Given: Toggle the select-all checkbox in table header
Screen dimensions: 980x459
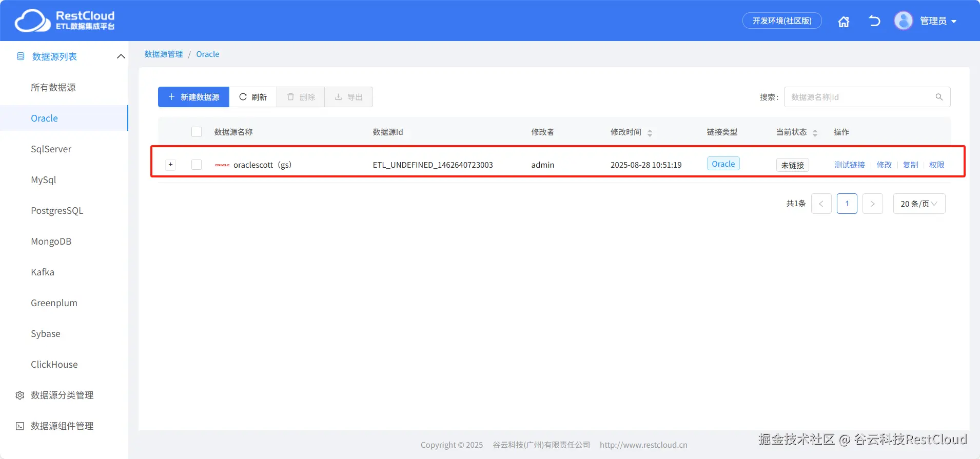Looking at the screenshot, I should [197, 132].
